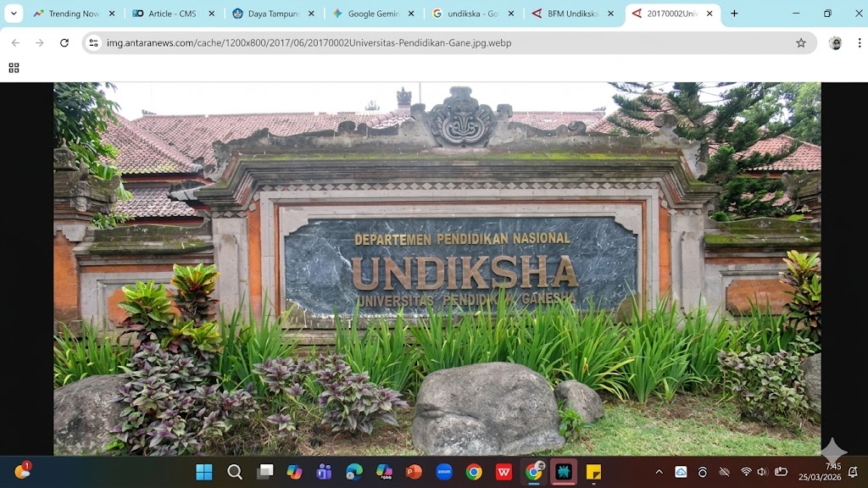The image size is (868, 488).
Task: Go forward to the next page
Action: 39,42
